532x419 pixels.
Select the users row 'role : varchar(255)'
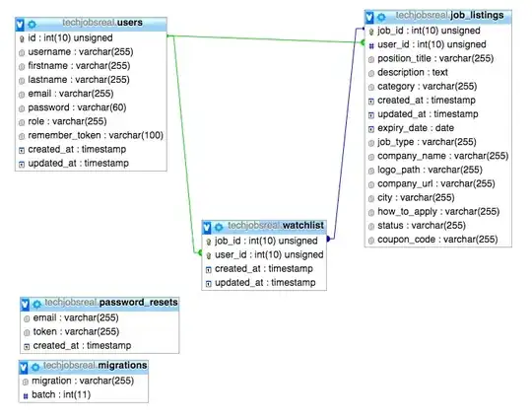91,121
